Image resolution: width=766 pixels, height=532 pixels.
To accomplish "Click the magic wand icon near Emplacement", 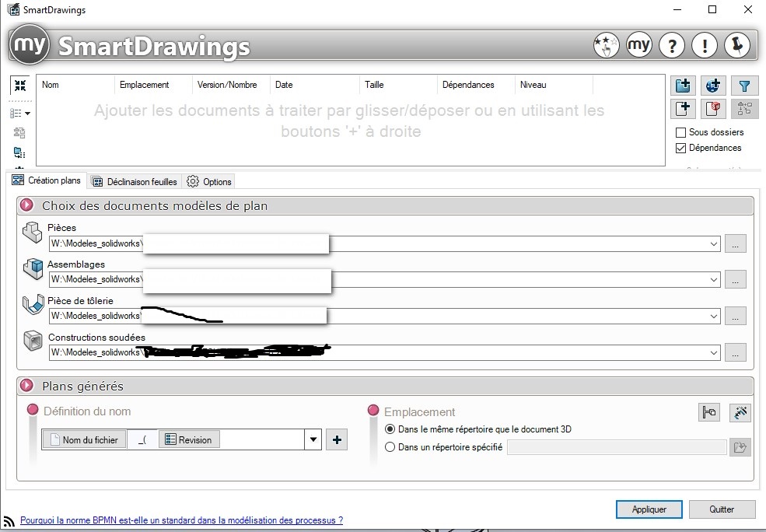I will click(740, 412).
